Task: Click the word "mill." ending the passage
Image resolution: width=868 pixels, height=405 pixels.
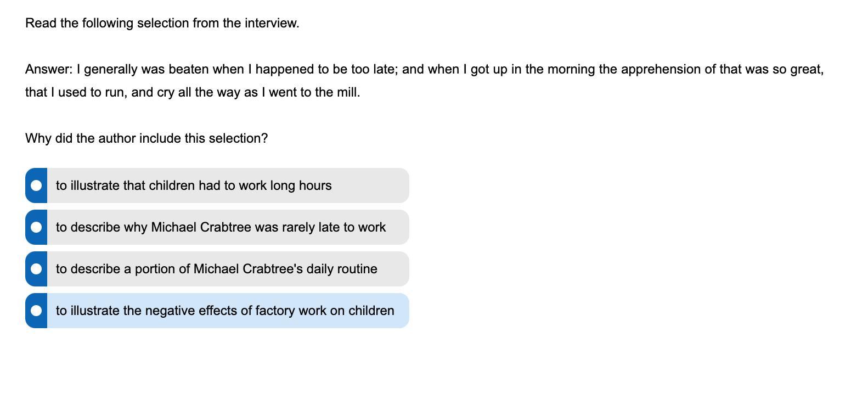Action: click(348, 92)
